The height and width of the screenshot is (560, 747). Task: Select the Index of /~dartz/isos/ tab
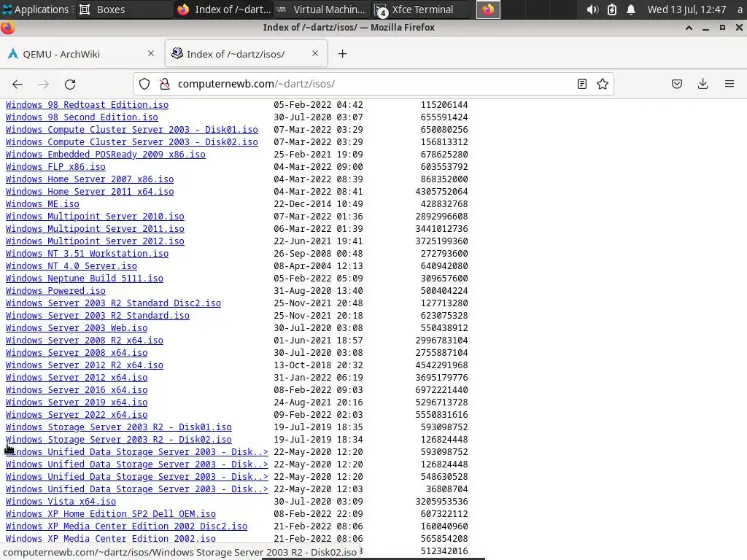(x=246, y=54)
